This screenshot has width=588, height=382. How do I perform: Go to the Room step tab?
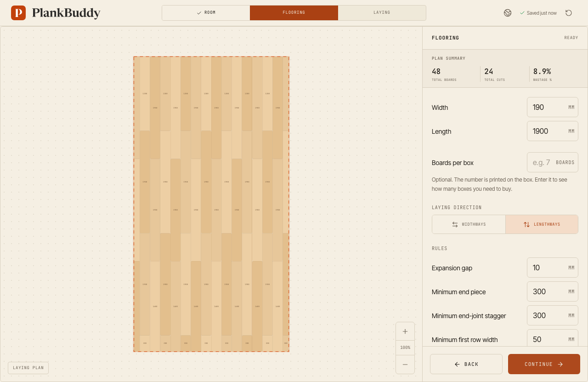point(206,13)
